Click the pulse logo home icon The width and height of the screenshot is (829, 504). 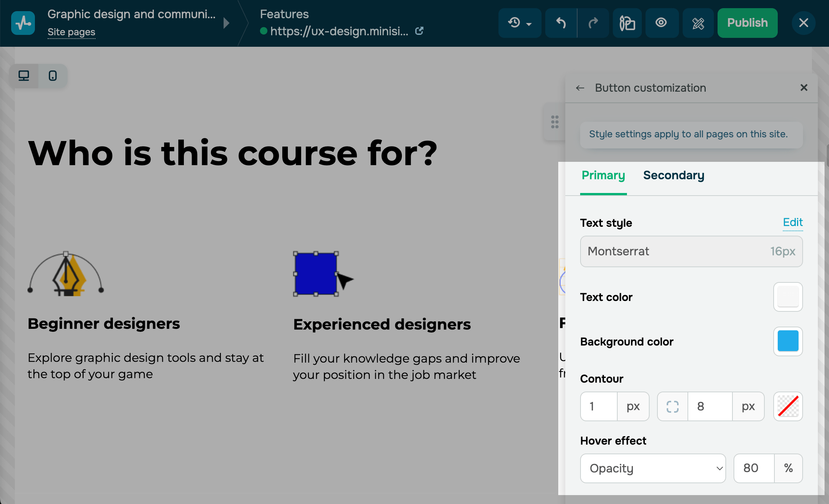tap(23, 23)
